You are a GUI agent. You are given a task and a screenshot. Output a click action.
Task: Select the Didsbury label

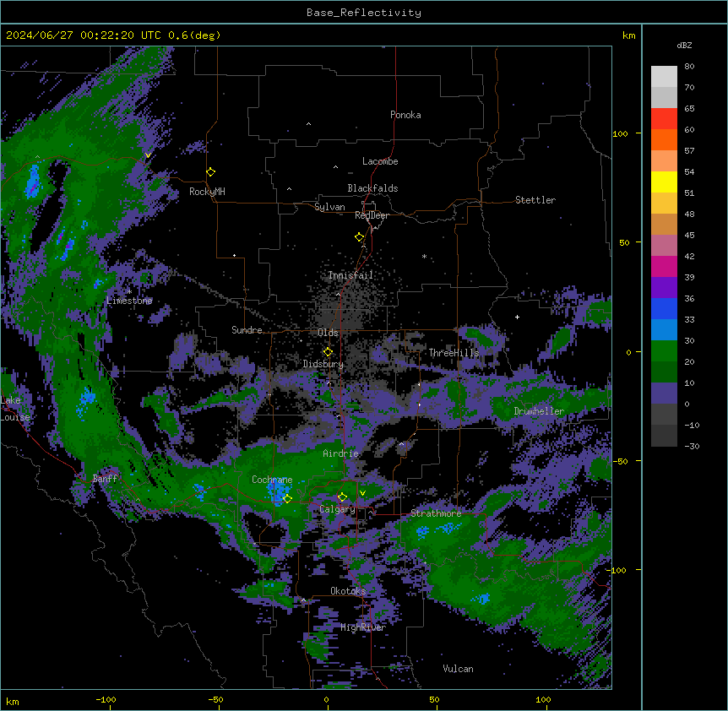tap(323, 364)
